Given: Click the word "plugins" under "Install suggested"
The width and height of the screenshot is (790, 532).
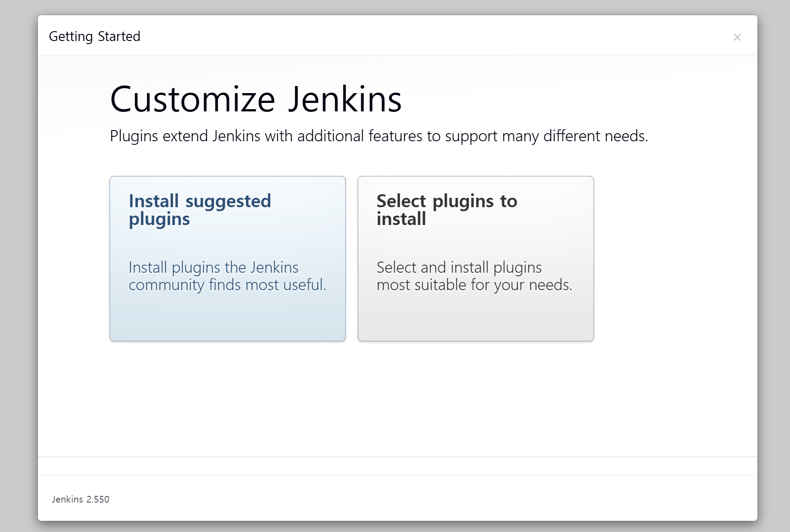Looking at the screenshot, I should click(160, 220).
